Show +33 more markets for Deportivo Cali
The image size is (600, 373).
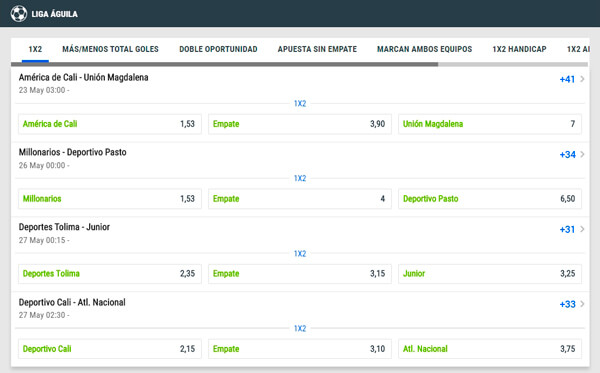pyautogui.click(x=567, y=305)
